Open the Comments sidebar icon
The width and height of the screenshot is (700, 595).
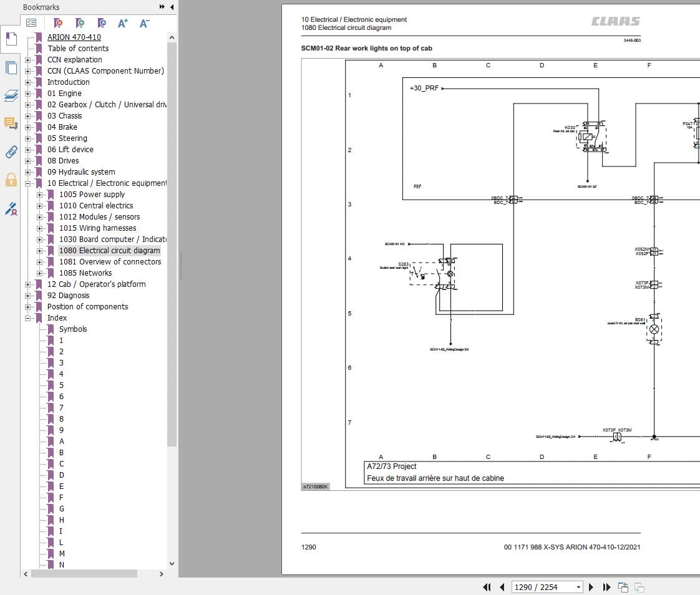(11, 123)
